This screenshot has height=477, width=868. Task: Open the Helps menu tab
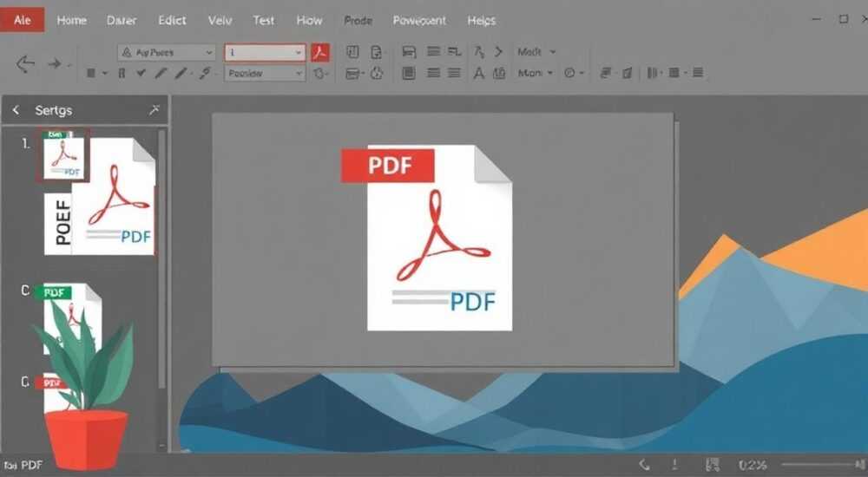[481, 21]
